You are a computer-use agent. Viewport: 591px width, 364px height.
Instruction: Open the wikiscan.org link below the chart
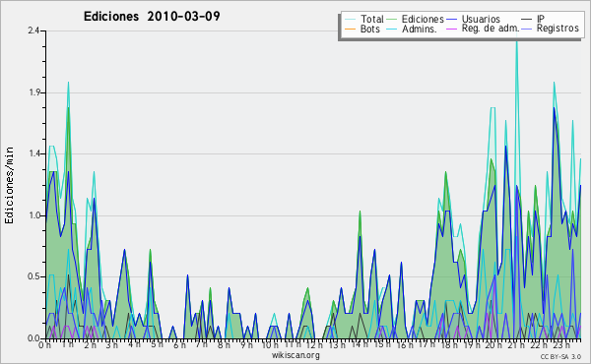tap(295, 355)
